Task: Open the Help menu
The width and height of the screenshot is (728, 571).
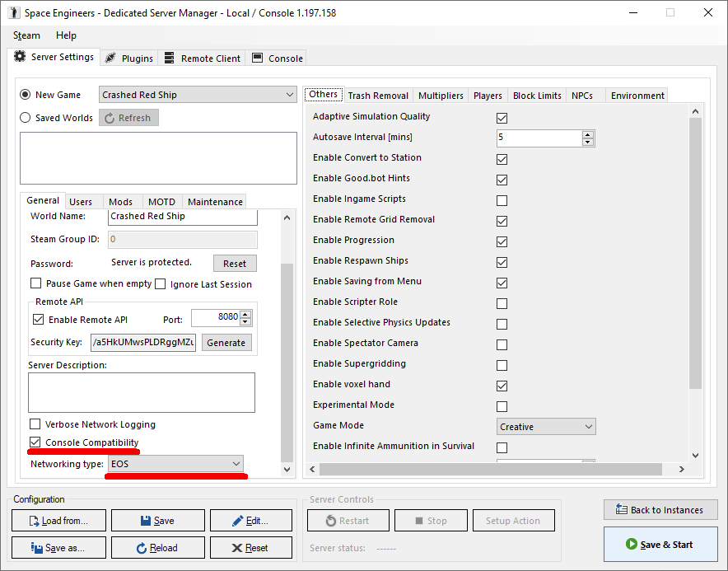Action: point(66,35)
